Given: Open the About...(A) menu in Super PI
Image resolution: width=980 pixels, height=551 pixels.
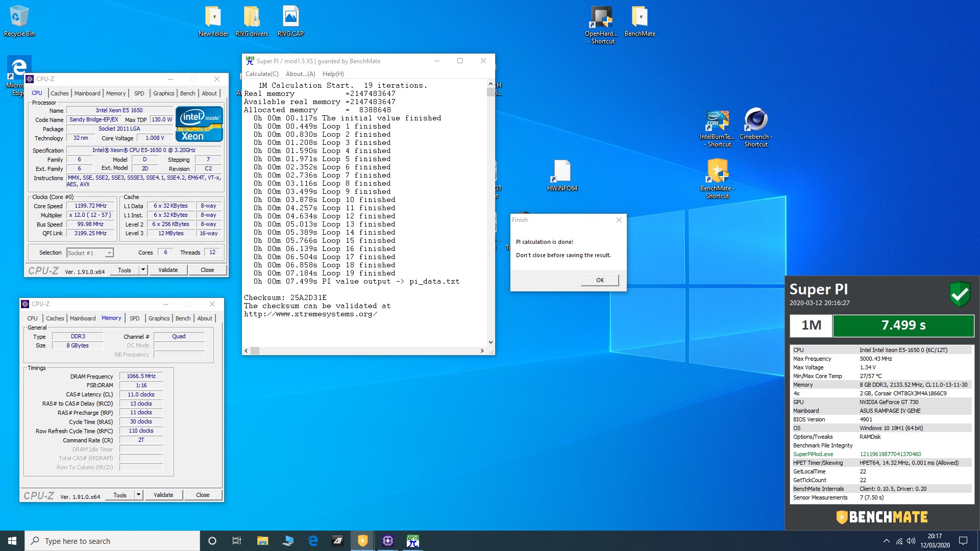Looking at the screenshot, I should click(301, 74).
